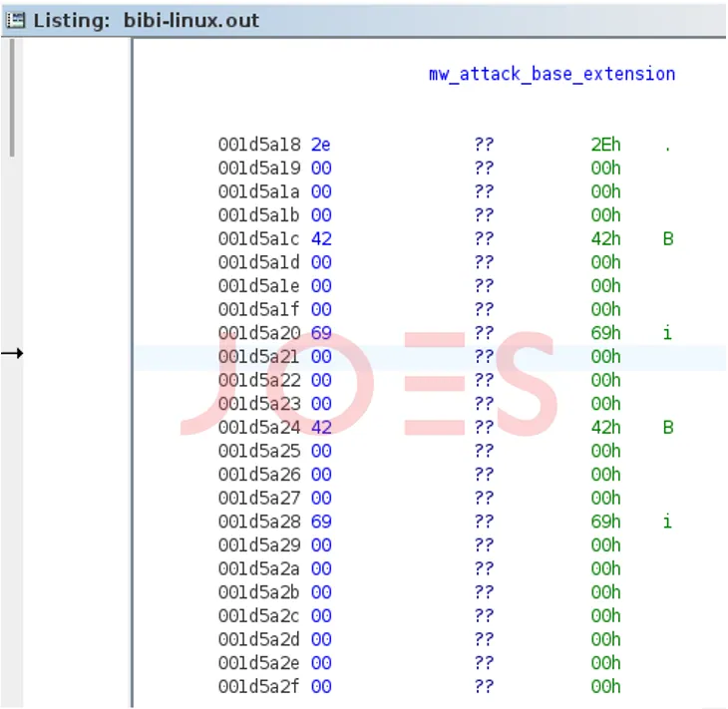Screen dimensions: 728x709
Task: Click the Listing: bibi-linux.out title
Action: coord(147,20)
